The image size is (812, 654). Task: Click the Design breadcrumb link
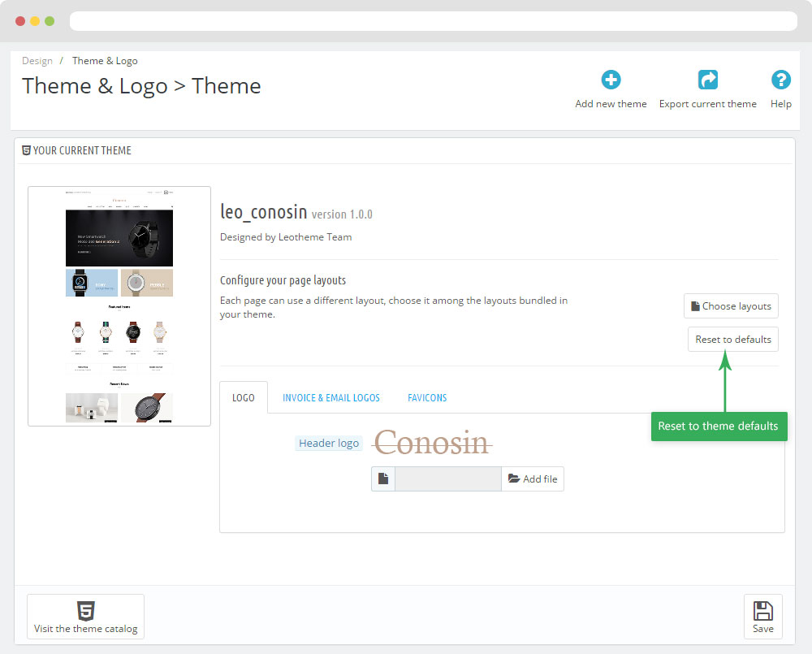coord(37,61)
